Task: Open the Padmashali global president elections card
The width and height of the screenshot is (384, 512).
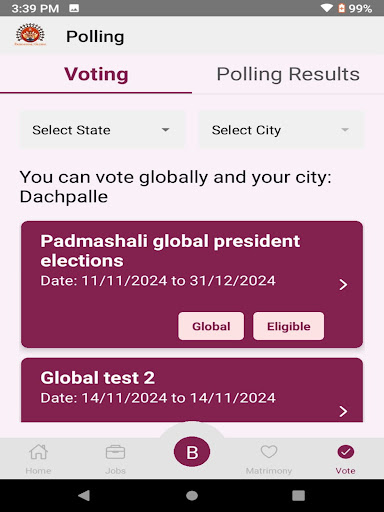Action: pyautogui.click(x=192, y=284)
